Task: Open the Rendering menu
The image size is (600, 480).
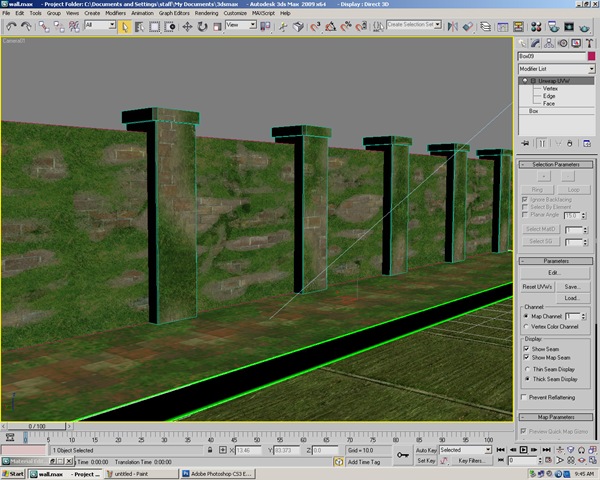Action: pyautogui.click(x=206, y=13)
